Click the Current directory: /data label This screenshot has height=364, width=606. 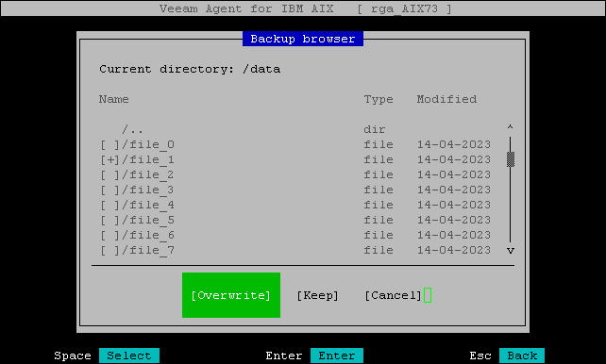point(190,69)
